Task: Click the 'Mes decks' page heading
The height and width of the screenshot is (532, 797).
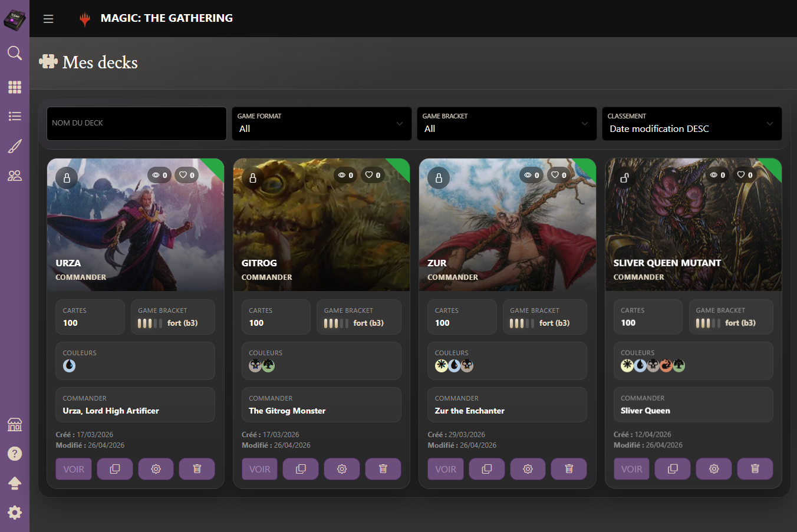Action: 100,62
